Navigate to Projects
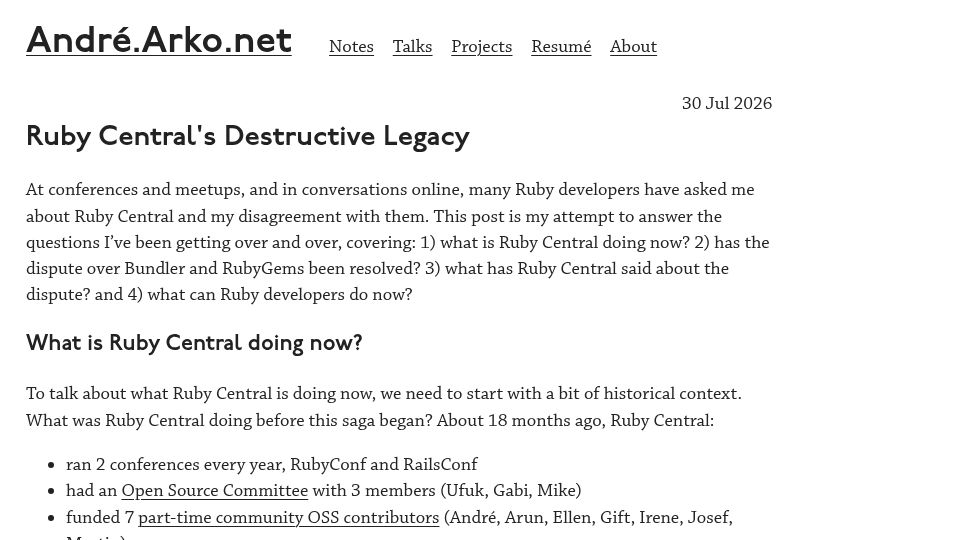 point(482,47)
